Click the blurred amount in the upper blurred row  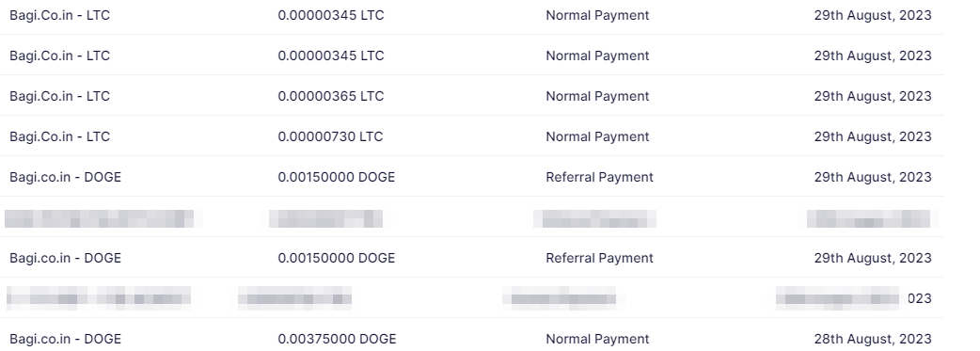(x=325, y=218)
